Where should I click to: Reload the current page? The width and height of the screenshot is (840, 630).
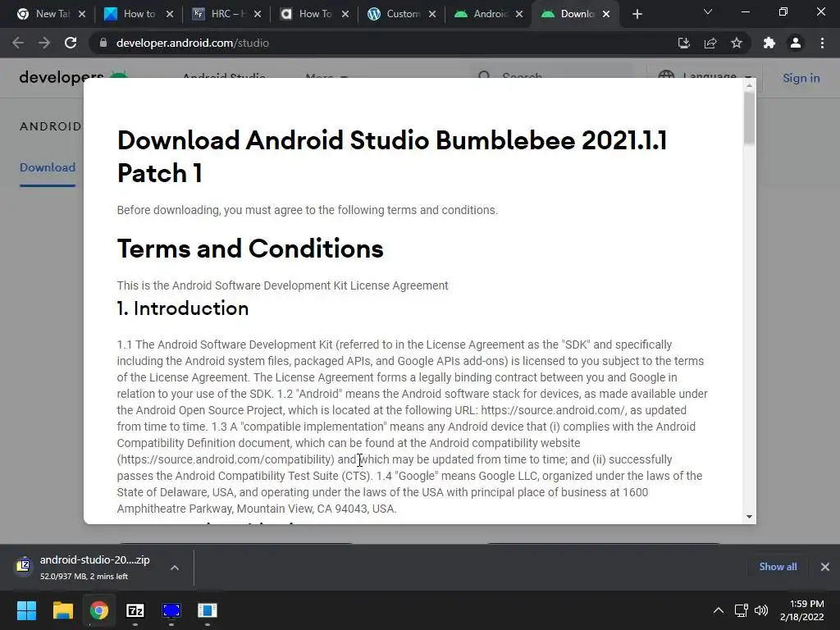(71, 43)
